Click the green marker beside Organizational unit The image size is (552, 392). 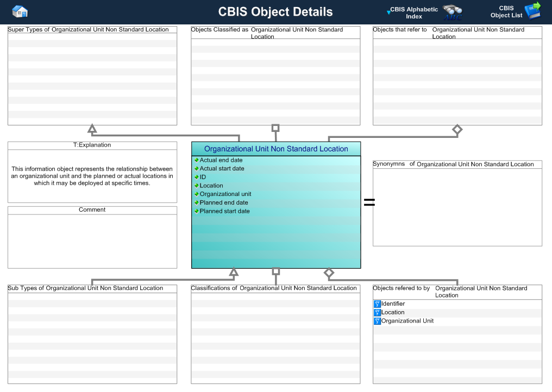[x=197, y=194]
